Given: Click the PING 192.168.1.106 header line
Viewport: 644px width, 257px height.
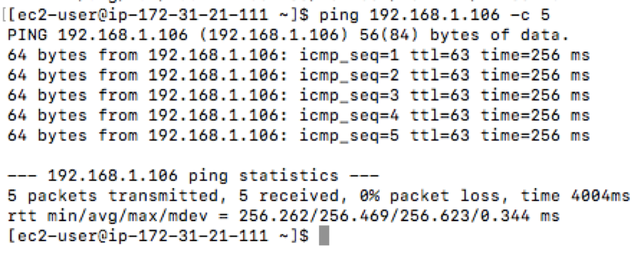Looking at the screenshot, I should pos(289,36).
